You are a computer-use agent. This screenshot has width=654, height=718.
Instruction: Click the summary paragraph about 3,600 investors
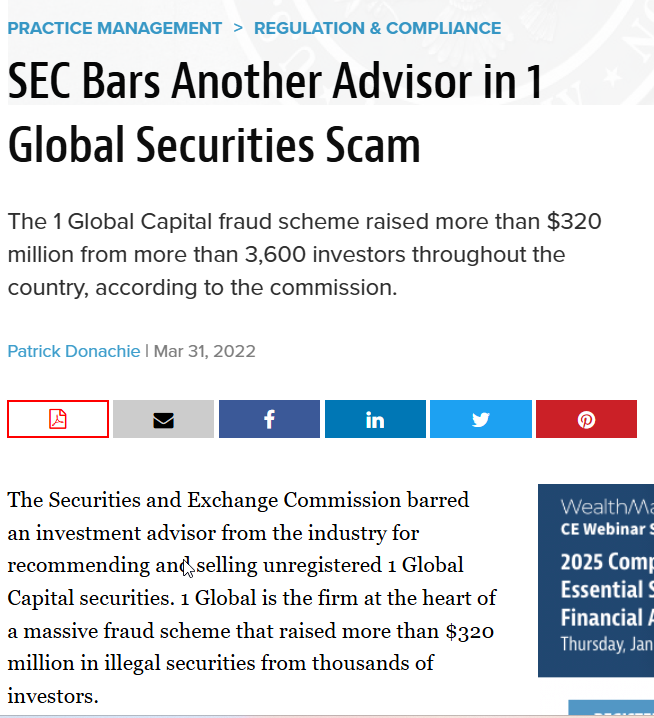[305, 255]
